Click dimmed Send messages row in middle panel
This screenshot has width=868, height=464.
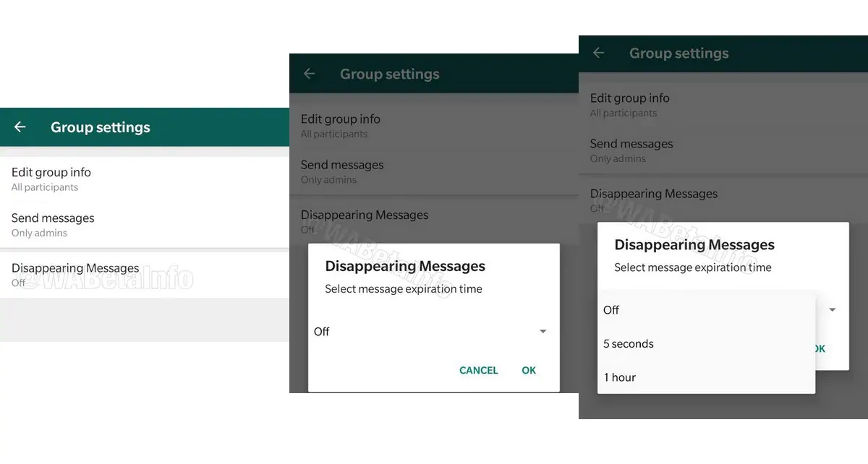[342, 171]
